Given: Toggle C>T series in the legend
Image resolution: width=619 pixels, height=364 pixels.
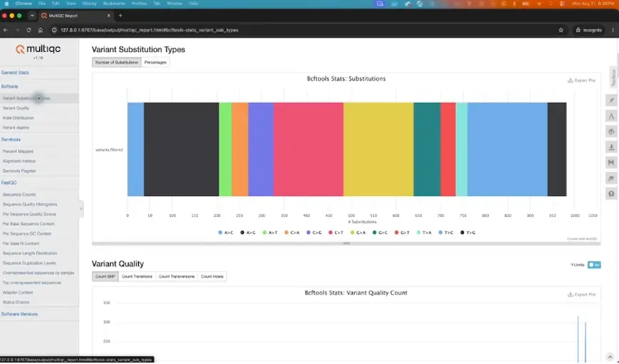Looking at the screenshot, I should pos(336,232).
